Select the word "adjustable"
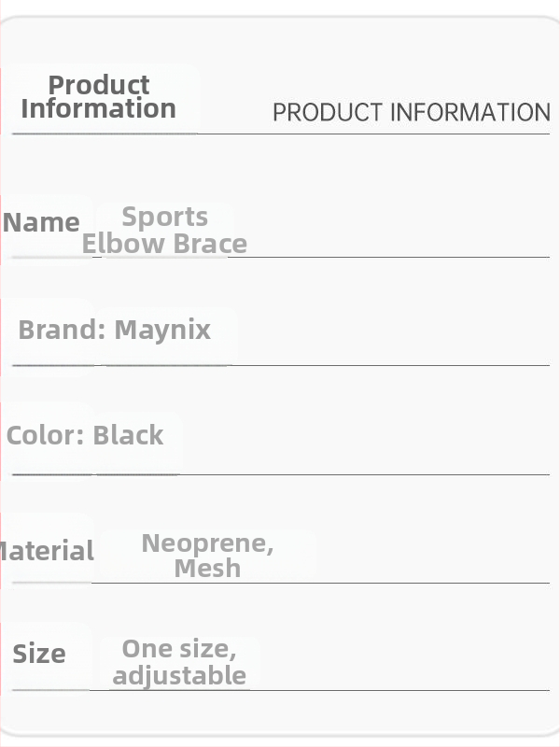The image size is (560, 747). (x=179, y=675)
